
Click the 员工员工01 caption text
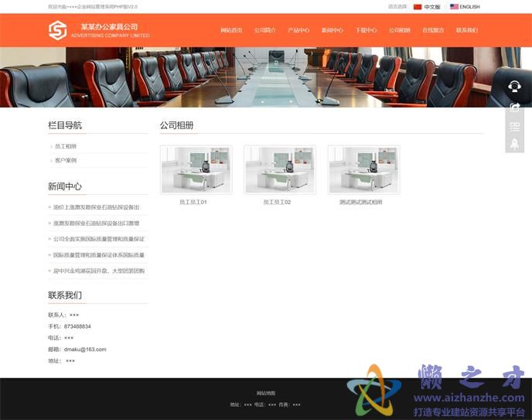point(193,202)
